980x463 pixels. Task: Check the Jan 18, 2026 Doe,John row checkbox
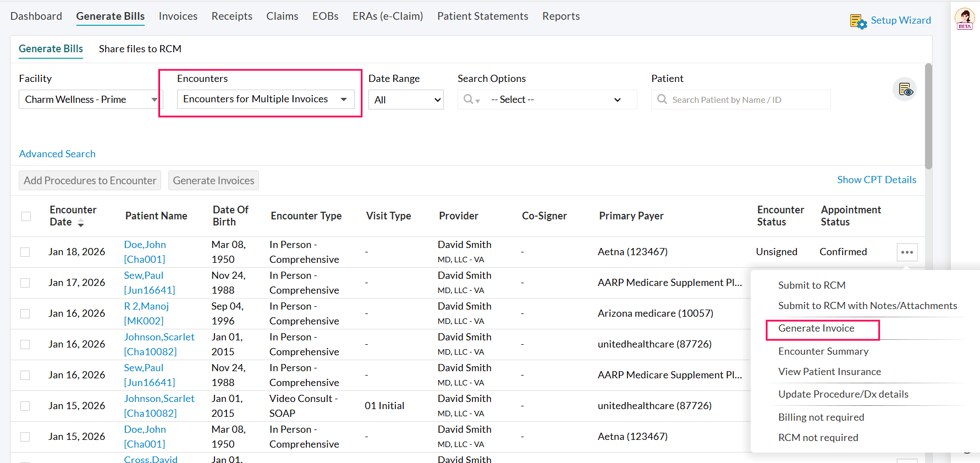(x=25, y=252)
